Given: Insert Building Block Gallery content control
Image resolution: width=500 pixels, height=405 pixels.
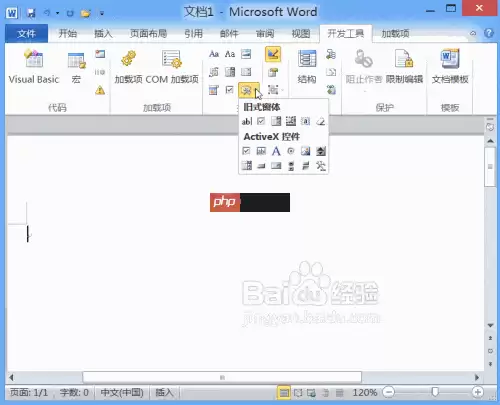Looking at the screenshot, I should coord(214,72).
